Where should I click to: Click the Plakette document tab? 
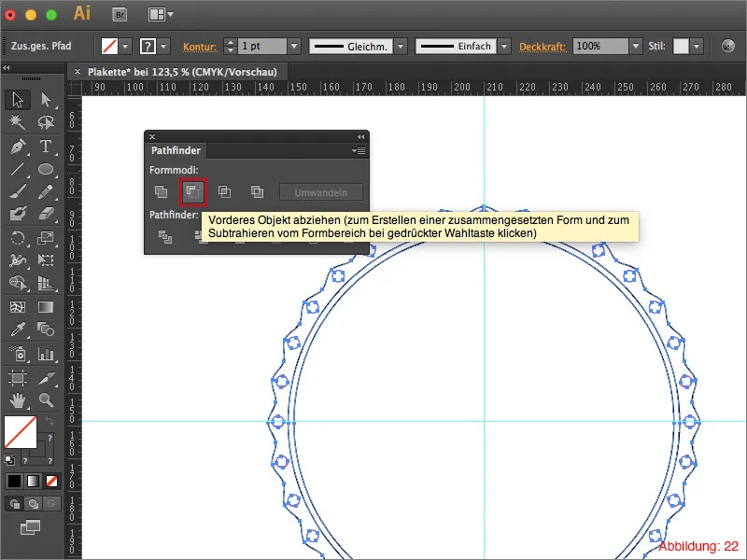click(x=182, y=73)
